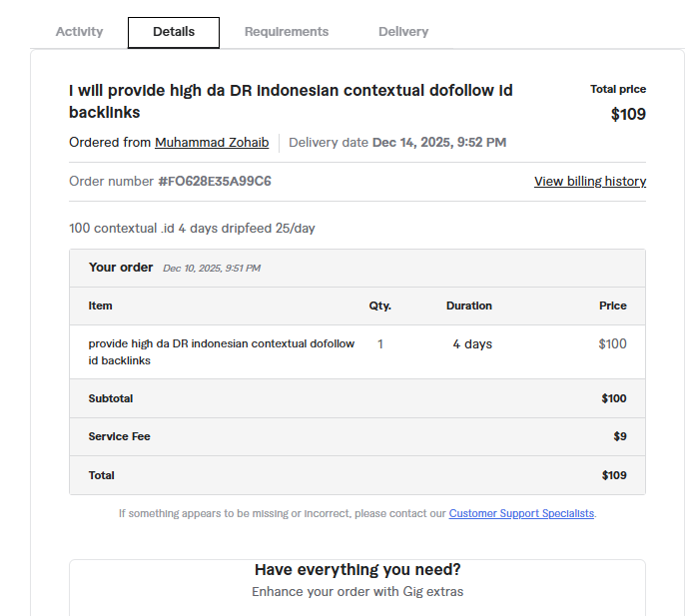Screen dimensions: 691x616
Task: Click the Duration column header
Action: (469, 306)
